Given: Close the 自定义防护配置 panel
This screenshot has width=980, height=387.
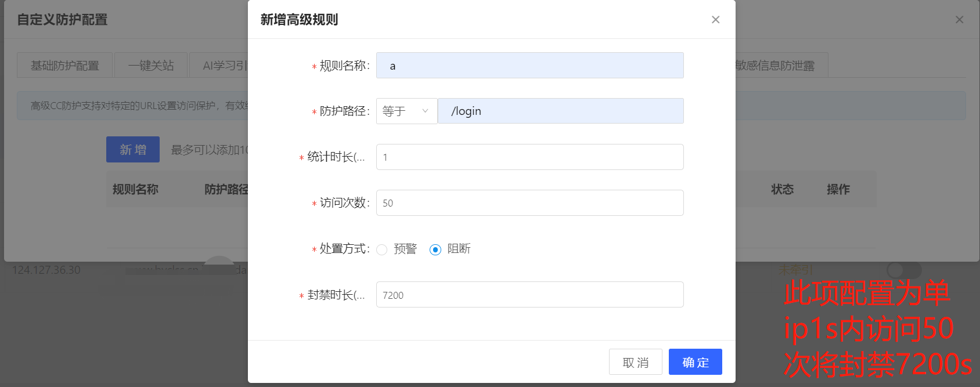Looking at the screenshot, I should pos(959,20).
